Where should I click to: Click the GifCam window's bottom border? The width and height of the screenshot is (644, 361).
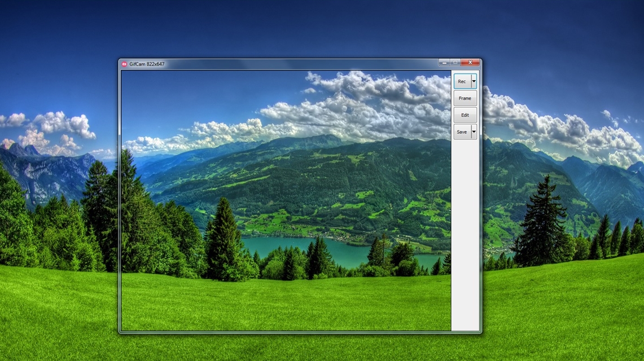click(x=300, y=332)
